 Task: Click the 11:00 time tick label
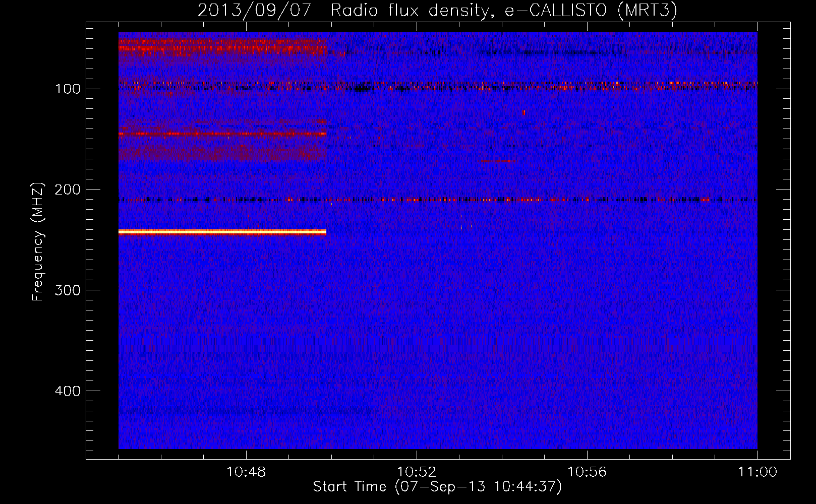pos(757,472)
